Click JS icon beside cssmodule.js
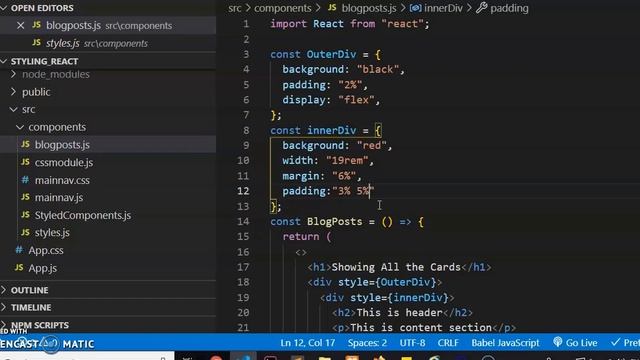640x360 pixels. [x=25, y=162]
